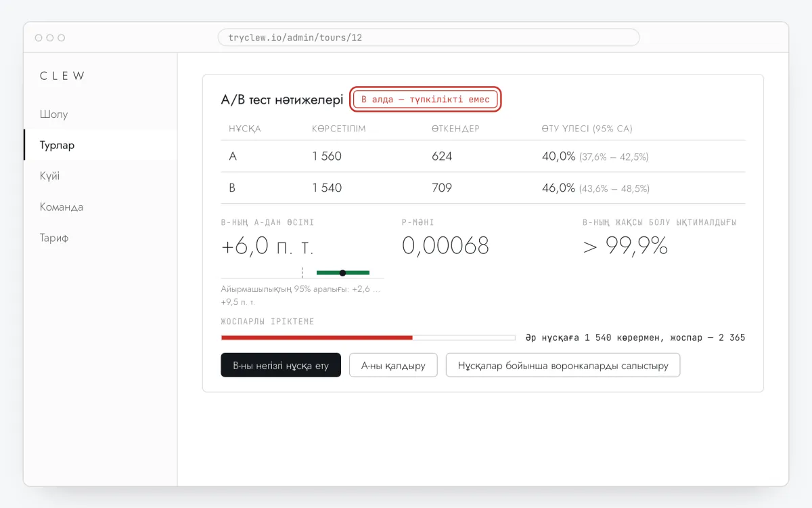
Task: Click the A/B тест нәтижелері heading
Action: pyautogui.click(x=282, y=100)
